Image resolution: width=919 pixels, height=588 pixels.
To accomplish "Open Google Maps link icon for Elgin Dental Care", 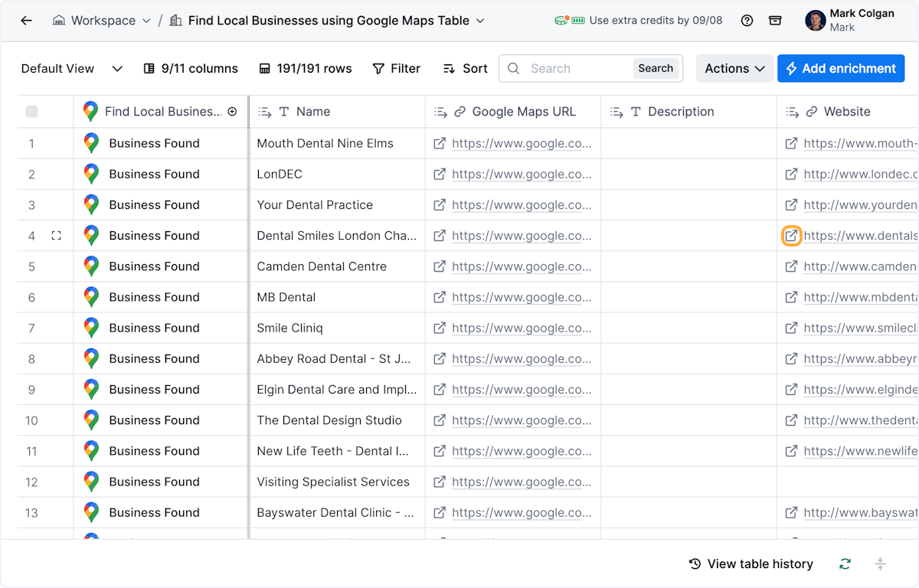I will pyautogui.click(x=440, y=389).
